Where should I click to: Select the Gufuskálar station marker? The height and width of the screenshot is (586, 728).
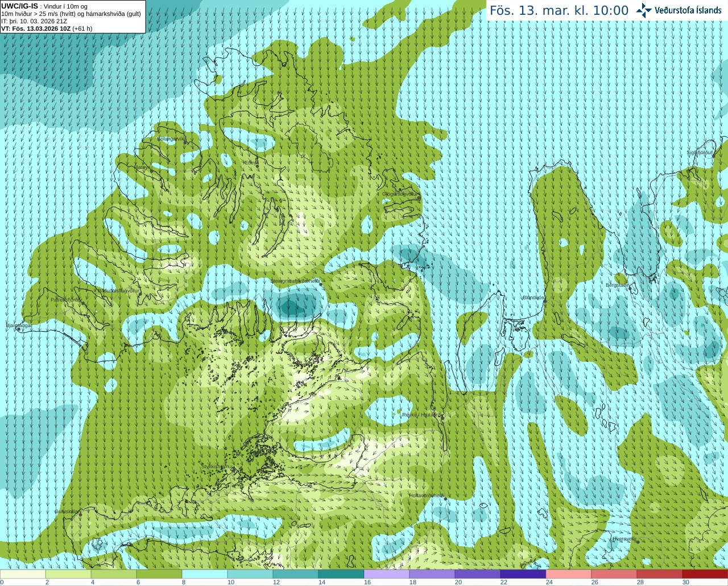(80, 514)
